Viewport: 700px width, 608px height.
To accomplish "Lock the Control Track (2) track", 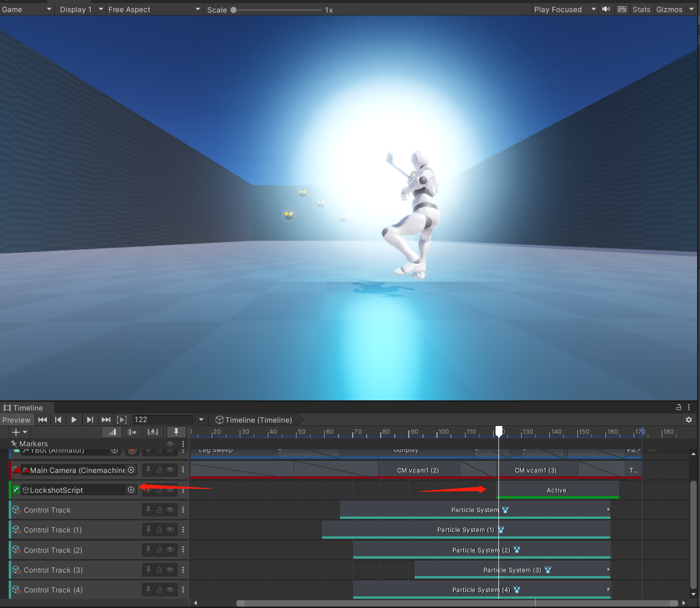I will 159,549.
